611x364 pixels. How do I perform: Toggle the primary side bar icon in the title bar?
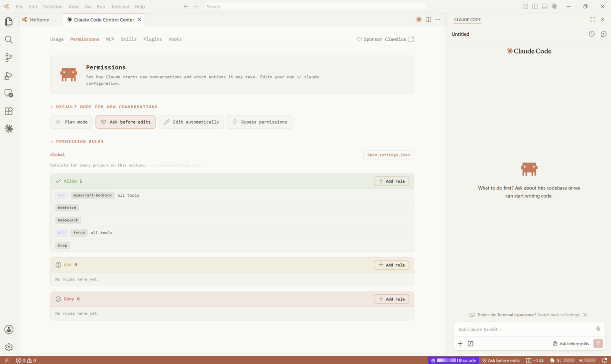(x=535, y=7)
